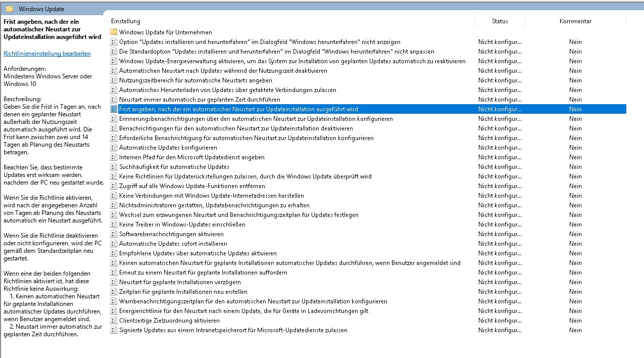Select Die Standardoption "Updates installieren und herunterfahren" nicht anpassen
The height and width of the screenshot is (358, 644).
pos(277,52)
